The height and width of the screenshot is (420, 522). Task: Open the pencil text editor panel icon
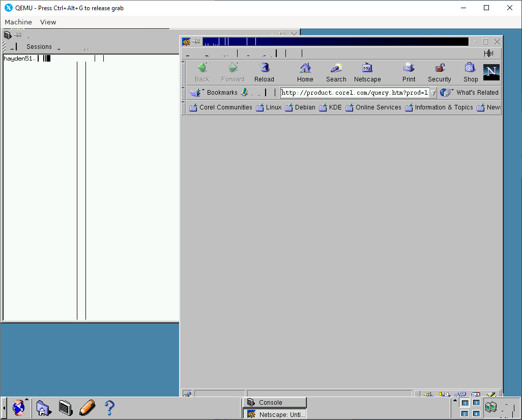[x=87, y=408]
